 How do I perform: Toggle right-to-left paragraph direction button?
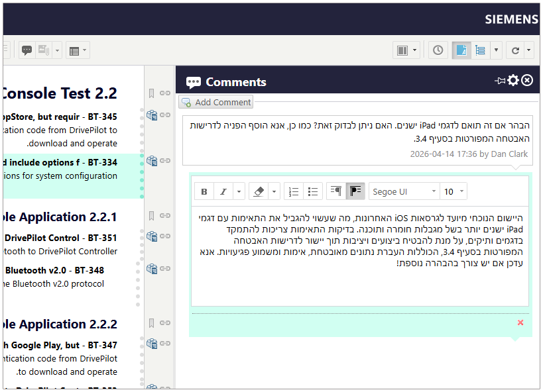click(355, 191)
